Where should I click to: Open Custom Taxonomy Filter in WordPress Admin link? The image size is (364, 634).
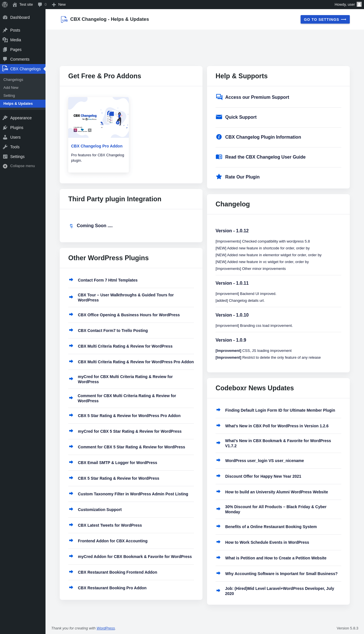point(133,494)
